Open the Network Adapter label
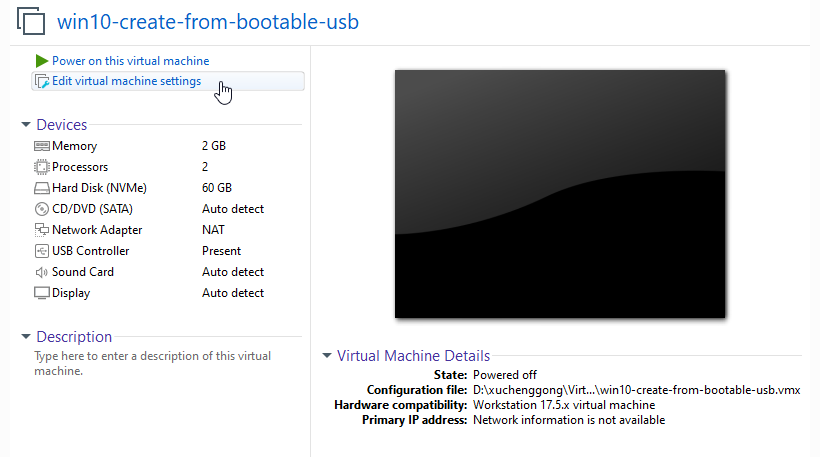The height and width of the screenshot is (457, 820). (97, 230)
